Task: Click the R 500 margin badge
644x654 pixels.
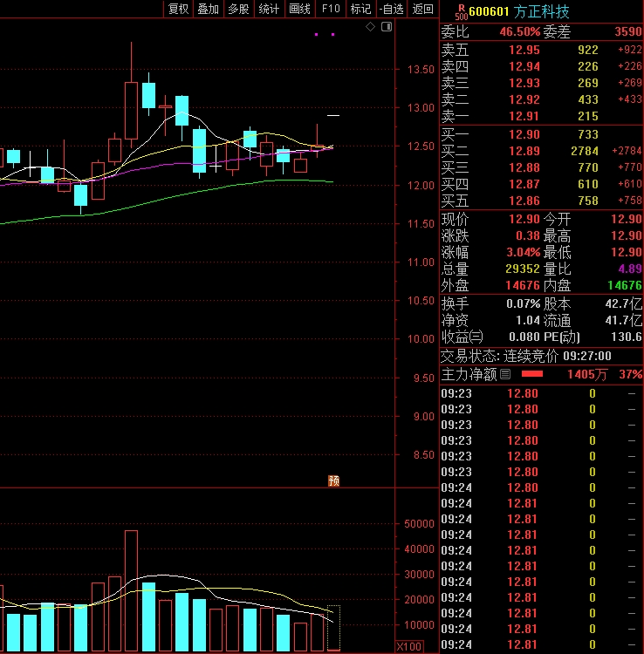Action: coord(462,12)
